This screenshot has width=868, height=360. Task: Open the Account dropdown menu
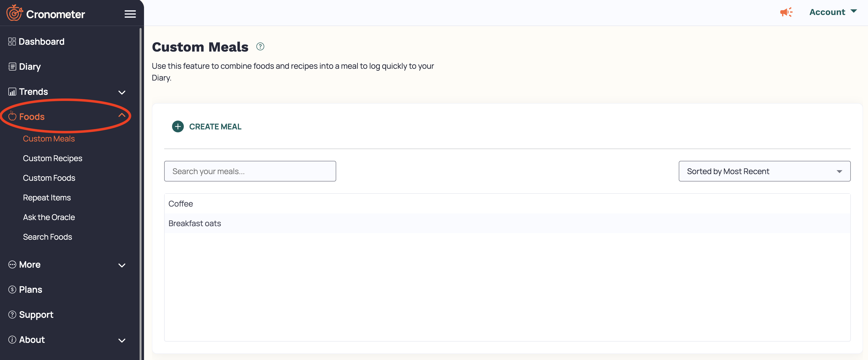point(833,12)
